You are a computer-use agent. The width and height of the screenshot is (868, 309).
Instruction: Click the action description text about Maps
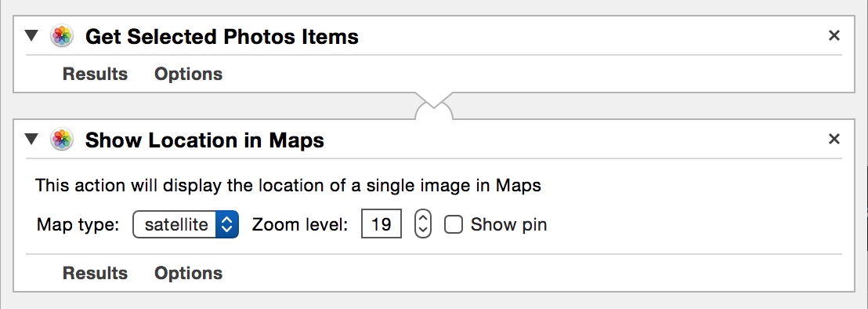coord(288,185)
